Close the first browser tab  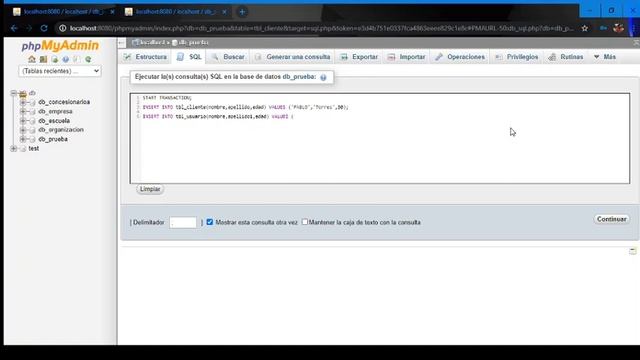point(112,12)
